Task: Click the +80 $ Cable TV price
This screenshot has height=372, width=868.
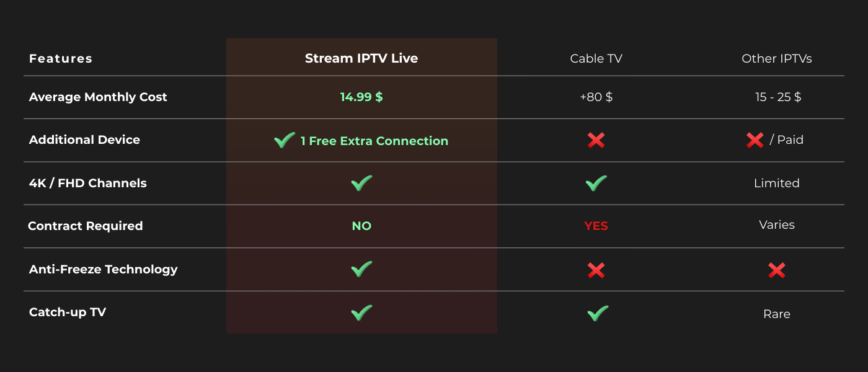Action: (x=596, y=97)
